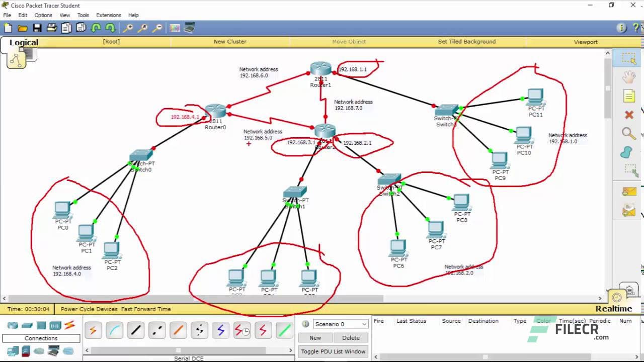Click New to create a scenario
This screenshot has width=644, height=362.
click(x=314, y=337)
